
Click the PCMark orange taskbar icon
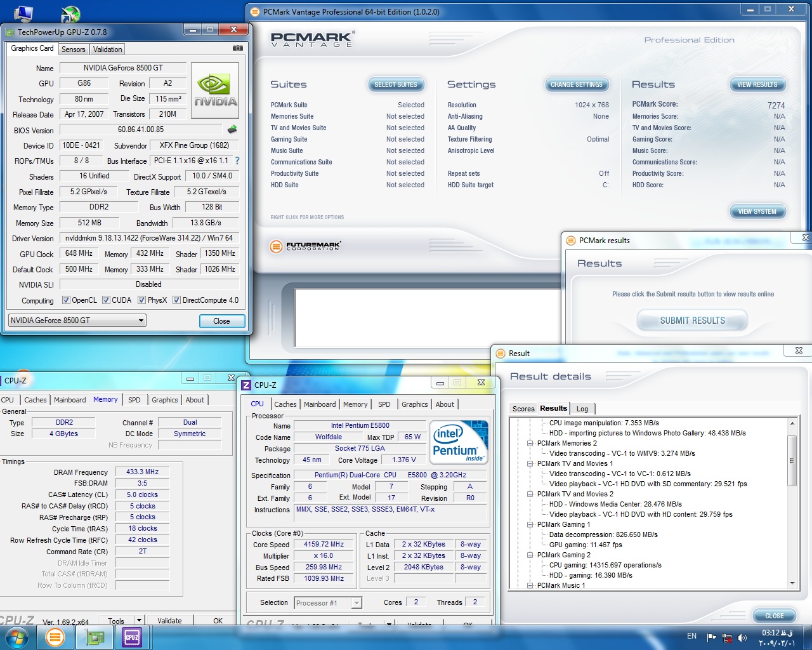click(55, 637)
